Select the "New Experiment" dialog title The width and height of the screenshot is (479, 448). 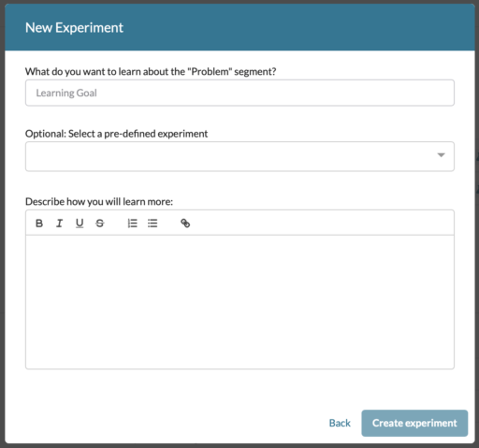coord(74,28)
